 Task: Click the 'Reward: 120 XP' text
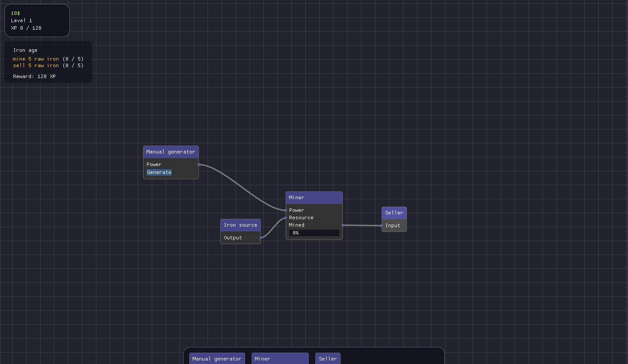(x=34, y=77)
